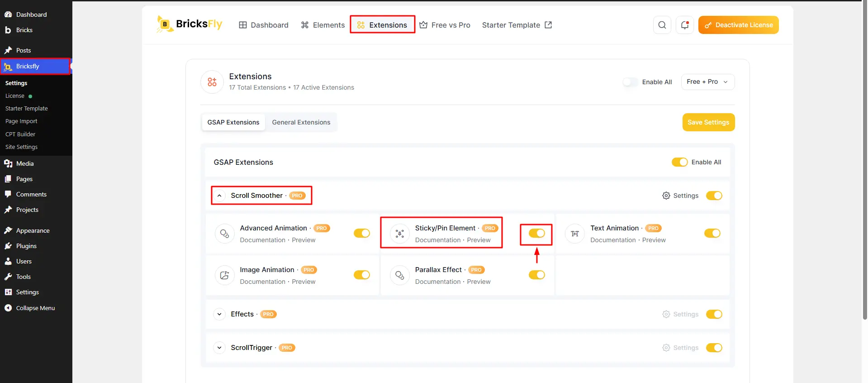Disable the Advanced Animation toggle
Screen dimensions: 868x383
tap(362, 233)
